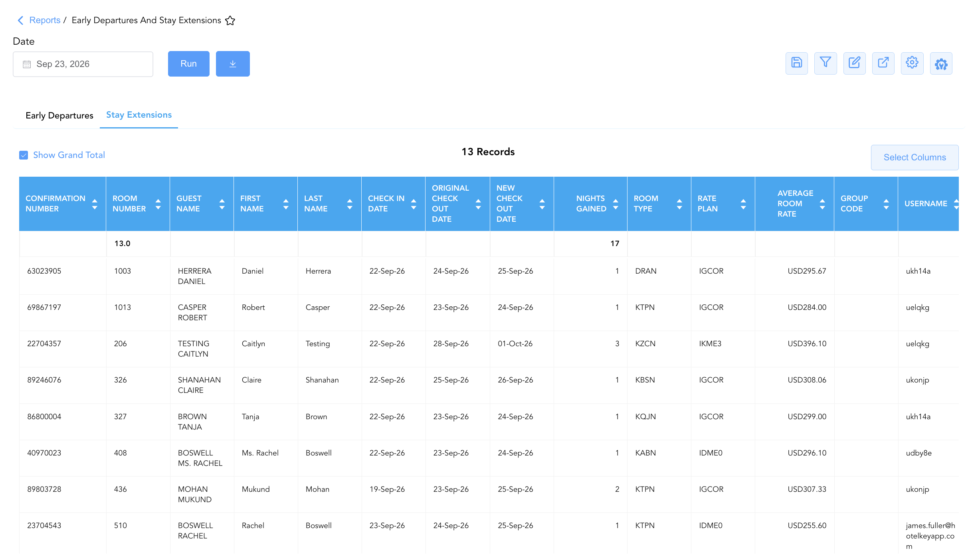Click the open-in-new-window export icon
This screenshot has width=970, height=560.
click(883, 63)
